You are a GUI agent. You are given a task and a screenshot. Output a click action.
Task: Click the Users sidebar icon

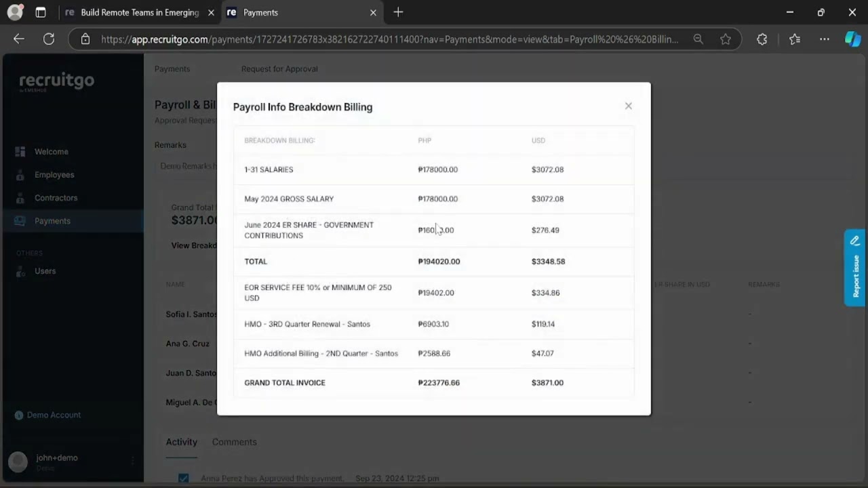click(20, 271)
